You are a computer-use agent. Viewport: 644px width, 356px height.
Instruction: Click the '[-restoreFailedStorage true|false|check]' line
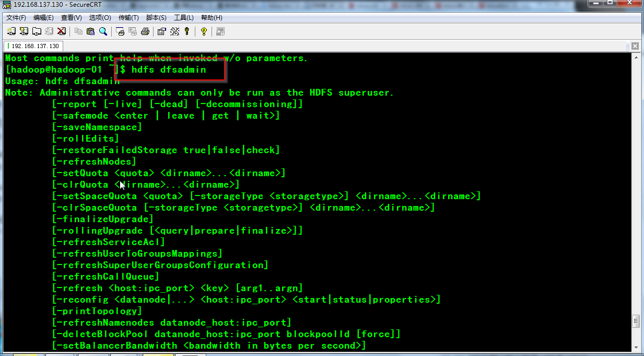pos(166,150)
